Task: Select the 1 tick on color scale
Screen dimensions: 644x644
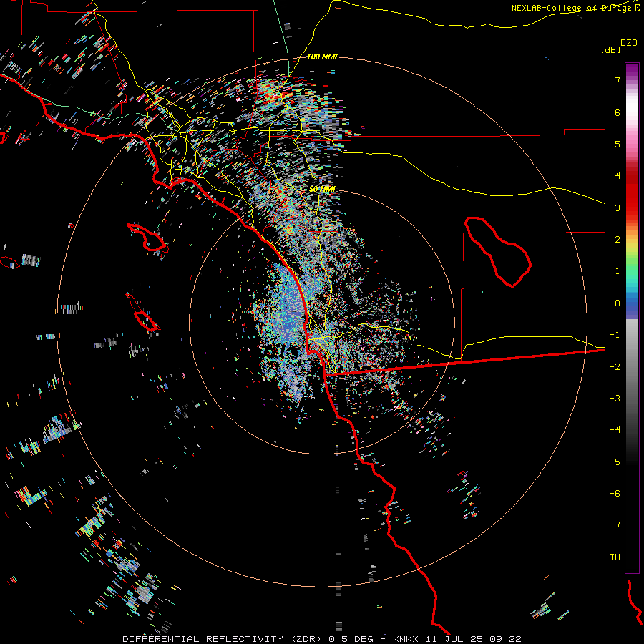Action: tap(618, 271)
